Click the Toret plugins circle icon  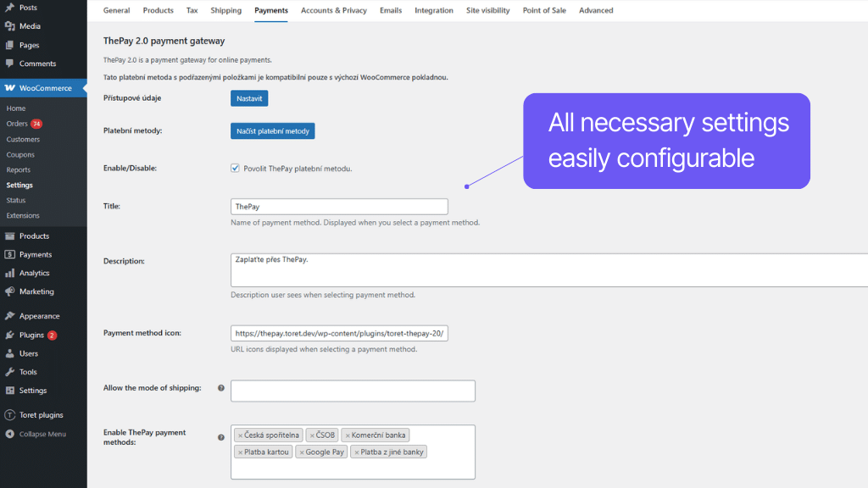(10, 415)
